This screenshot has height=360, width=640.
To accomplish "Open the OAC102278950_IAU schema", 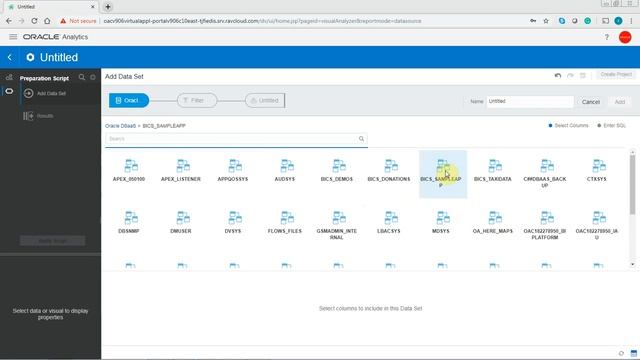I will click(597, 225).
